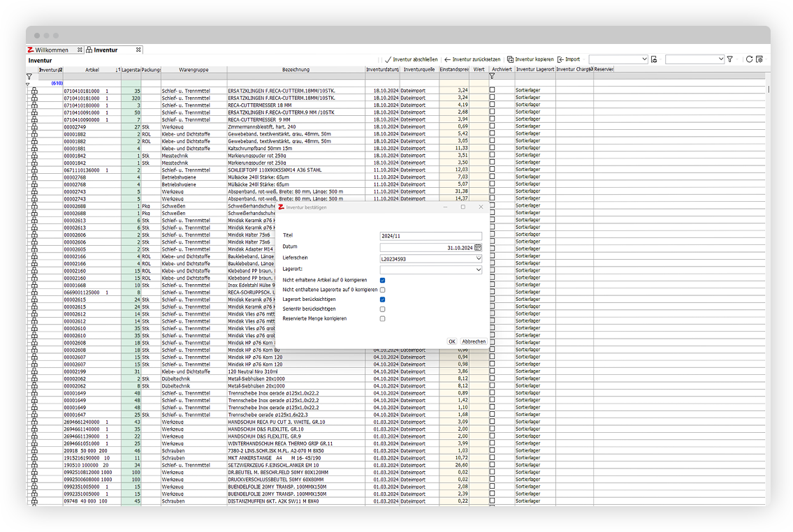Click the Import toolbar icon

click(x=560, y=60)
